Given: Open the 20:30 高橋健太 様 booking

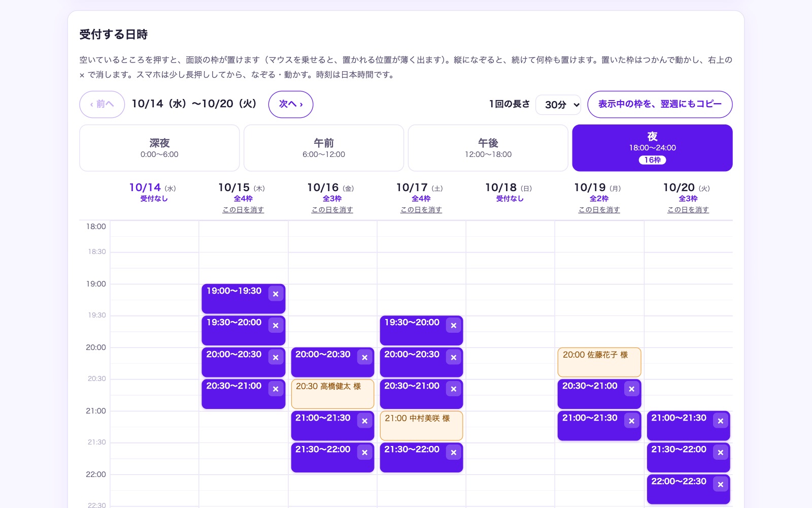Looking at the screenshot, I should coord(332,394).
